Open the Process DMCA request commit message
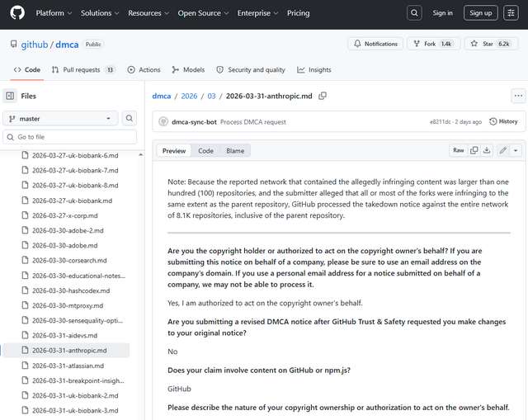 (x=253, y=122)
